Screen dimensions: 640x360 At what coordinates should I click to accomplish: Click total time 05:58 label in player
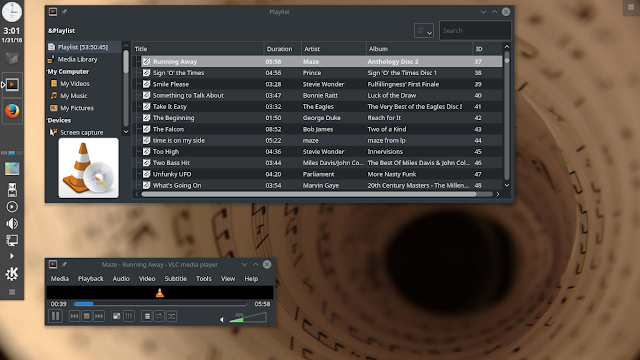pos(262,304)
